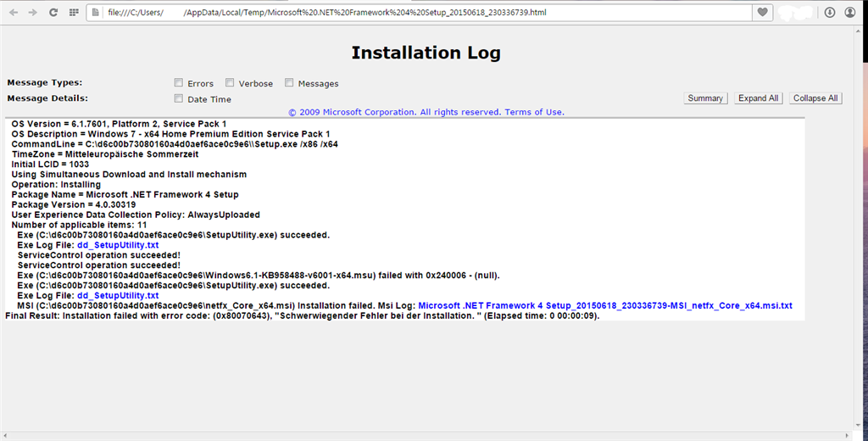Open the MSI netfx_Core_x64.msi.txt log link
868x441 pixels.
(605, 305)
